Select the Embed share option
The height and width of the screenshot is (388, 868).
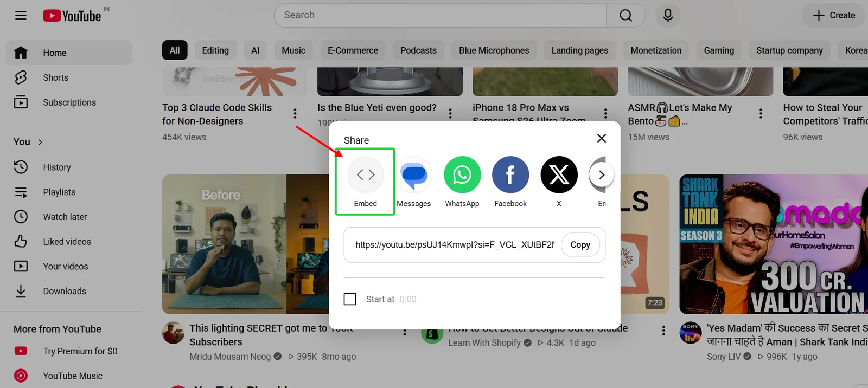pos(365,182)
